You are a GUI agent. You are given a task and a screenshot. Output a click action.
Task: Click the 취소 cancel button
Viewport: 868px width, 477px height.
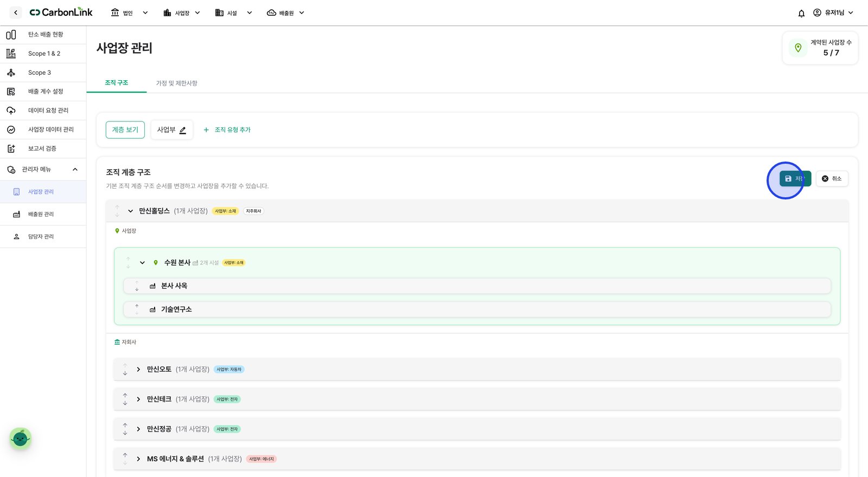pyautogui.click(x=832, y=179)
